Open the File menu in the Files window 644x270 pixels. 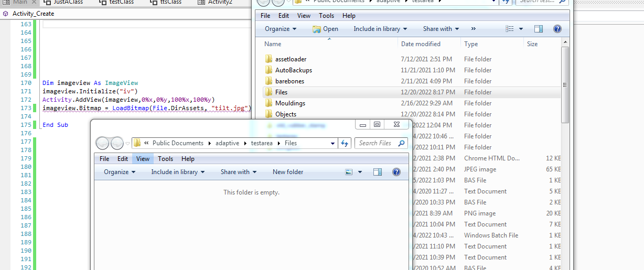tap(104, 159)
